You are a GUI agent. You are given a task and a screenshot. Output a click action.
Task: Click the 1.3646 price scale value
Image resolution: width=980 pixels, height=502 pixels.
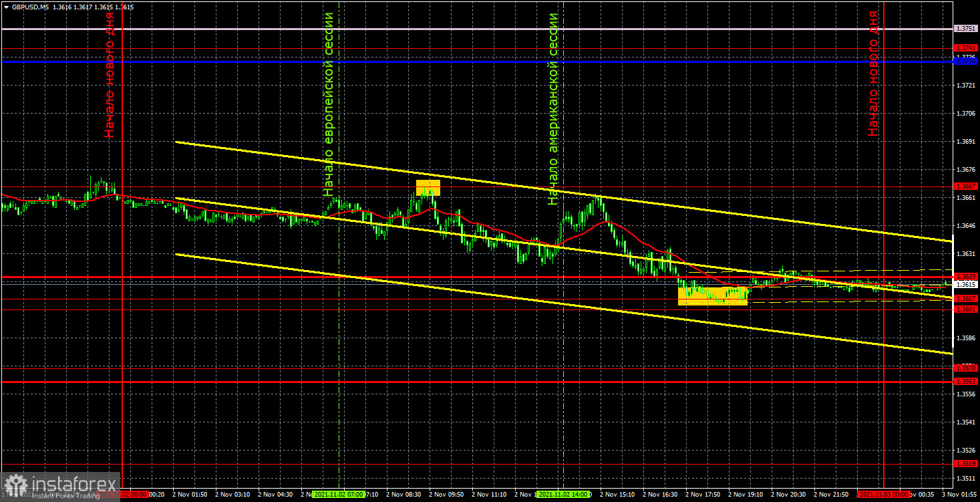(x=965, y=226)
